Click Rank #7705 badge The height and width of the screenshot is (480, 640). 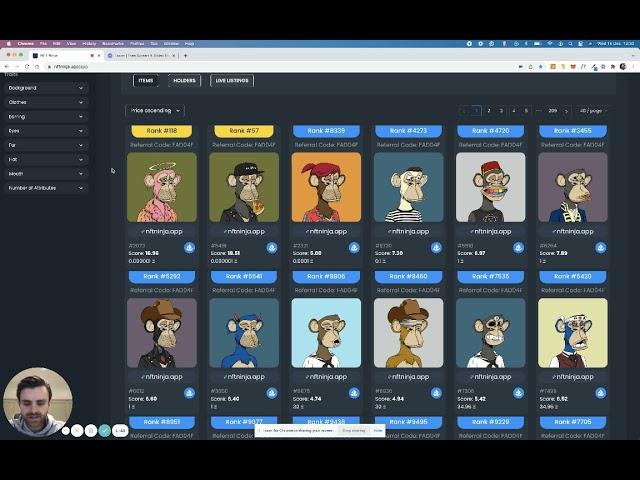[573, 422]
